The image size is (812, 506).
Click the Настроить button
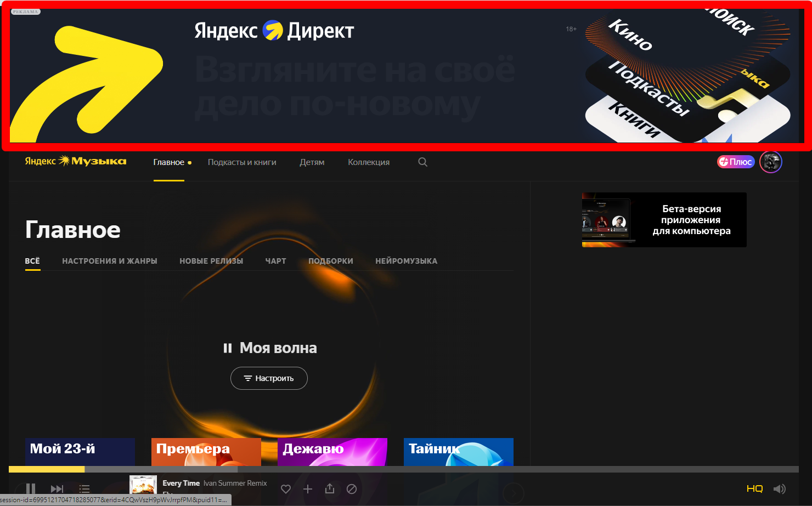(269, 378)
